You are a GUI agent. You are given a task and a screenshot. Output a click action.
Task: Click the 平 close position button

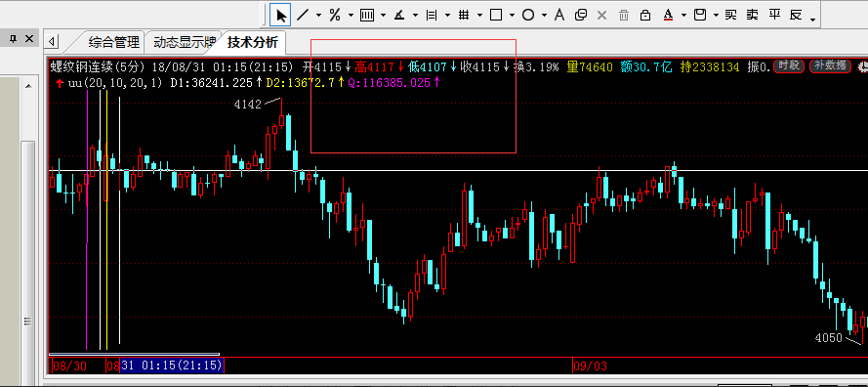point(774,15)
